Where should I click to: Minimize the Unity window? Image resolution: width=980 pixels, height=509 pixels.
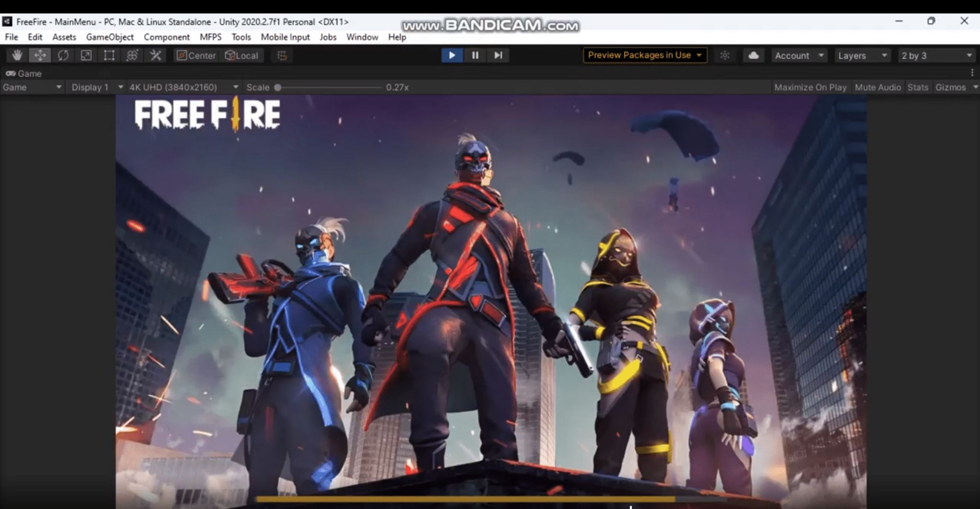pyautogui.click(x=899, y=21)
